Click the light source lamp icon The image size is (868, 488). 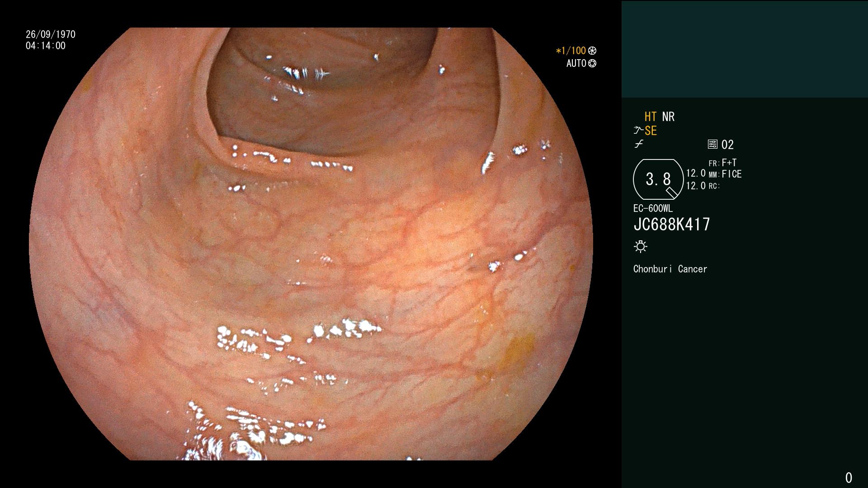click(641, 246)
